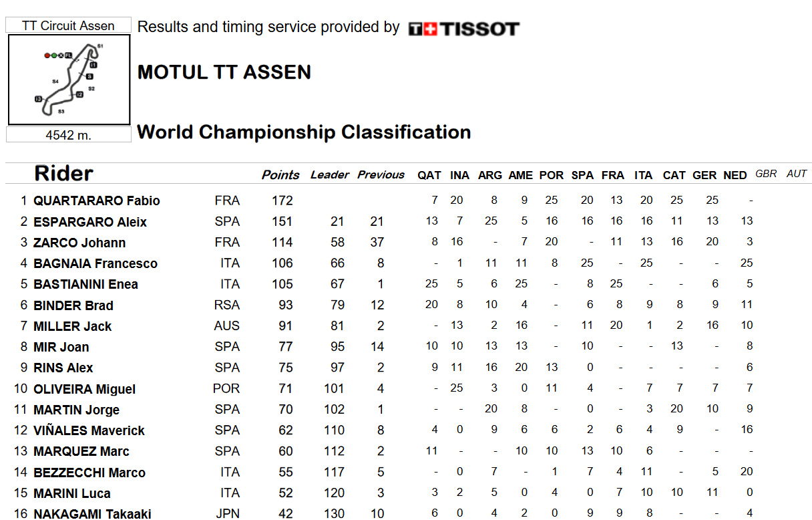Screen dimensions: 812x520
Task: Click the AUT upcoming race header
Action: click(797, 174)
